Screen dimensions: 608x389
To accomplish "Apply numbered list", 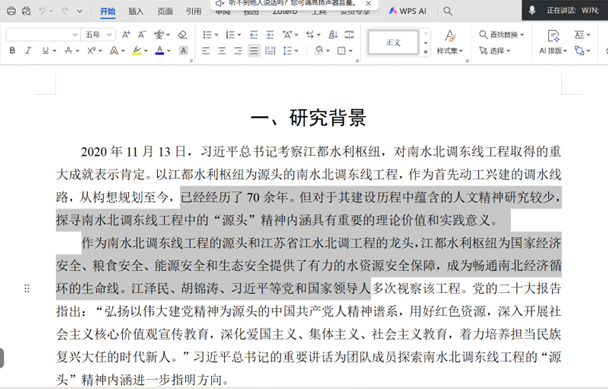I will click(x=230, y=35).
